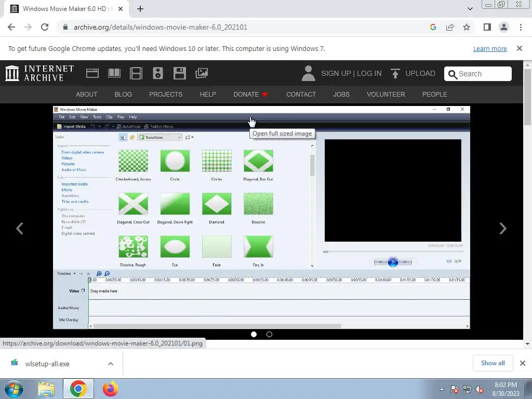Select the Windows Movie Maker 6.0 tab
The height and width of the screenshot is (399, 532).
pos(66,9)
